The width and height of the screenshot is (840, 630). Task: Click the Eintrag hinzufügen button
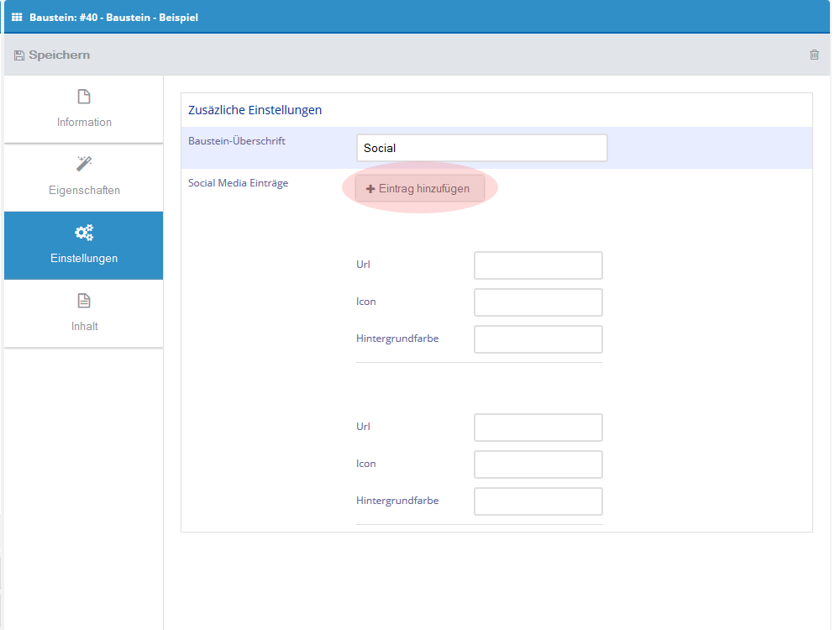coord(419,188)
